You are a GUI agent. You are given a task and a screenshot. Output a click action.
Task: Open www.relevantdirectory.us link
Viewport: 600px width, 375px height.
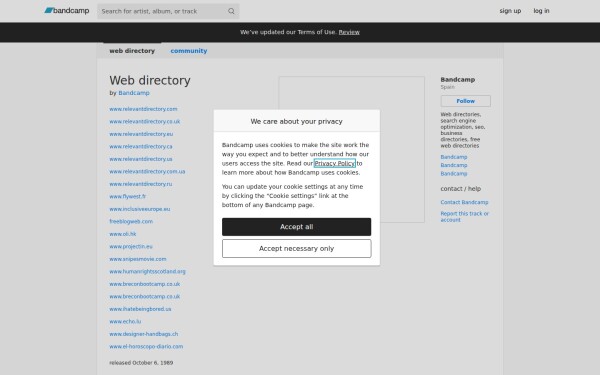(141, 159)
